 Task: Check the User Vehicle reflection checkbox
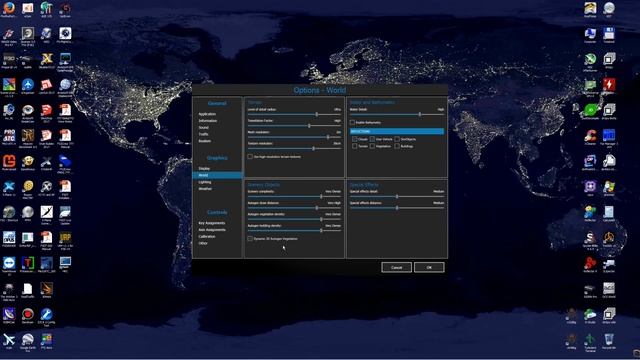coord(372,139)
